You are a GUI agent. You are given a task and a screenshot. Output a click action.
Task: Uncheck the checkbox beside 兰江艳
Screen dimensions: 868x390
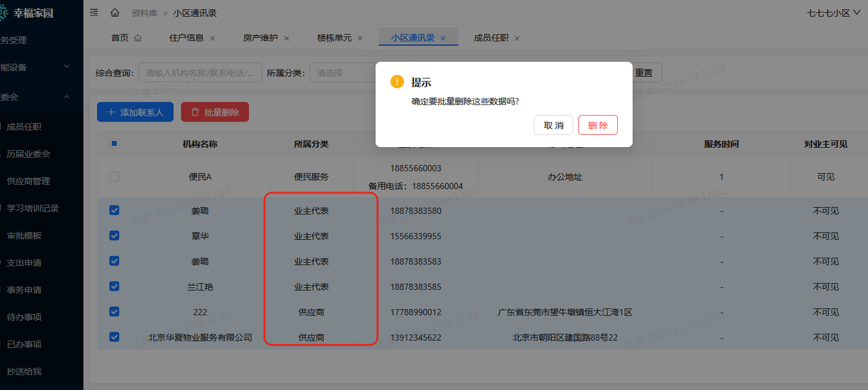tap(114, 286)
